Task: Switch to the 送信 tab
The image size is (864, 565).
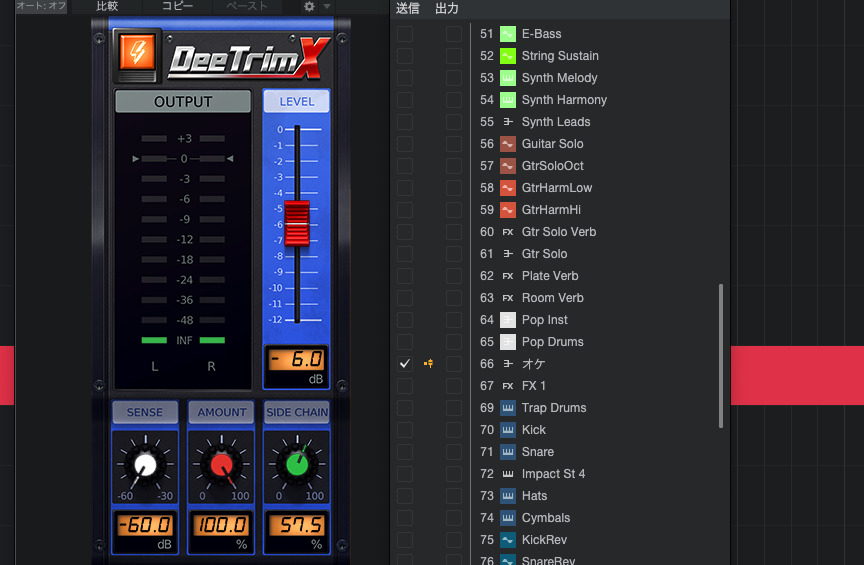Action: 408,8
